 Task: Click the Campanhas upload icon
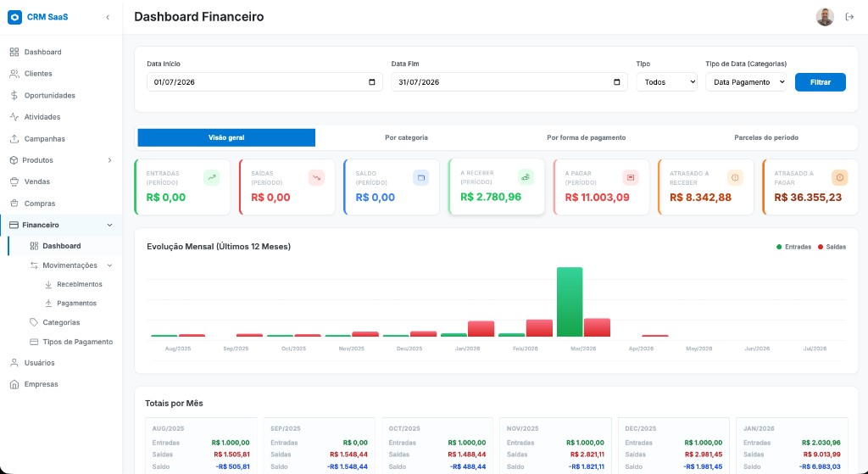[14, 138]
